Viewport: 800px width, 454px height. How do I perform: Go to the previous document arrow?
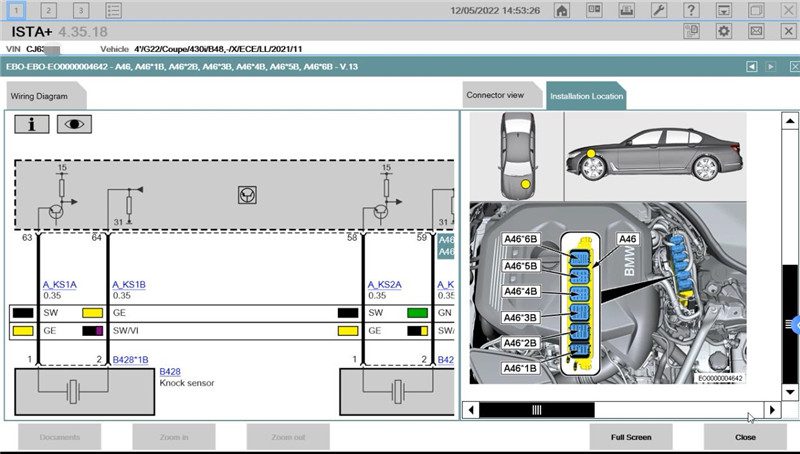(752, 66)
